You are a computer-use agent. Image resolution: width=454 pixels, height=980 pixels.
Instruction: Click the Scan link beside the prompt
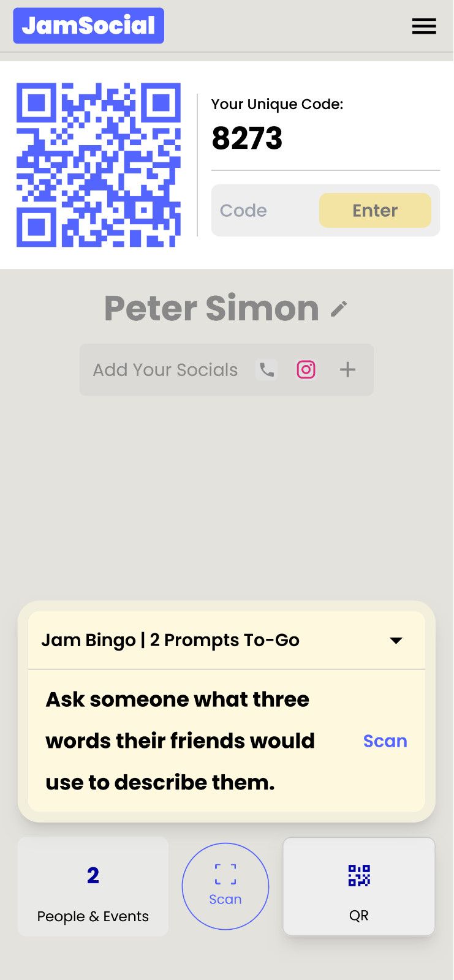[x=385, y=741]
